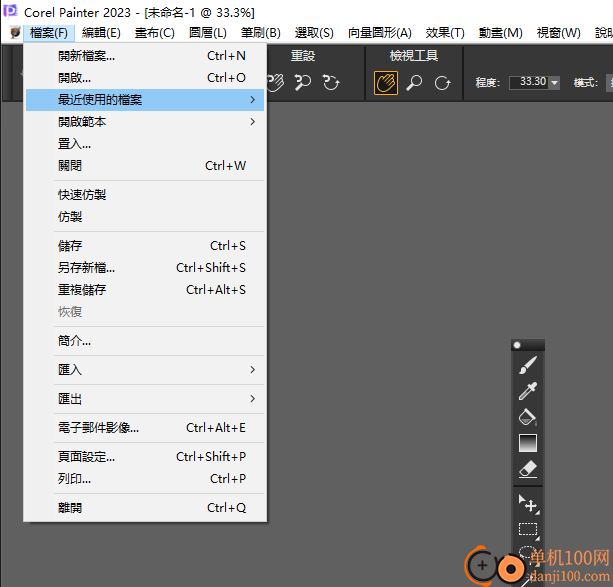Viewport: 613px width, 587px height.
Task: Select the Grabber hand tool
Action: (385, 83)
